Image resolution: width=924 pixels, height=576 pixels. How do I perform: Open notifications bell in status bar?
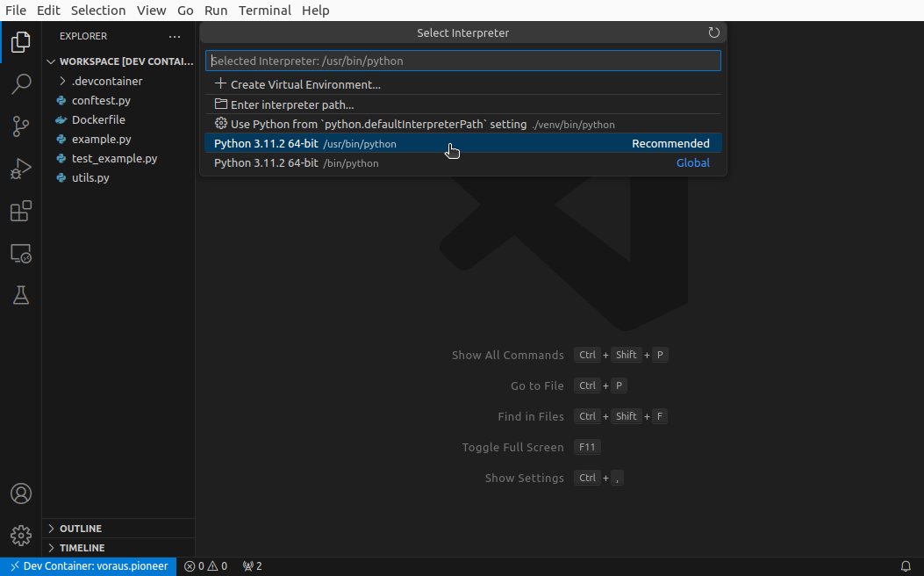[x=906, y=566]
